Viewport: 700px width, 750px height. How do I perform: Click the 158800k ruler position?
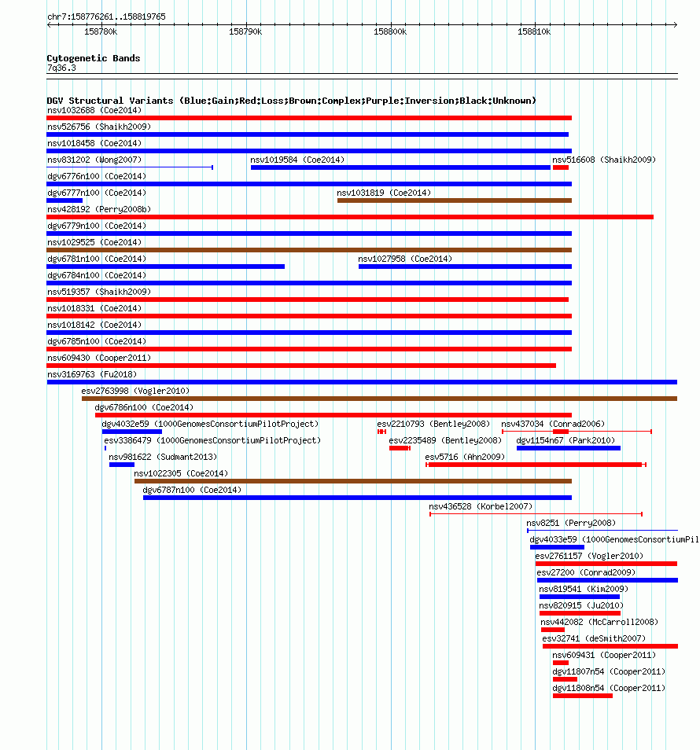[390, 31]
